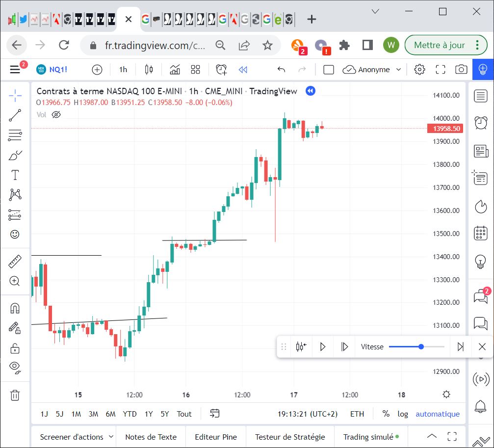The width and height of the screenshot is (494, 448).
Task: Take a chart snapshot with camera
Action: click(461, 70)
